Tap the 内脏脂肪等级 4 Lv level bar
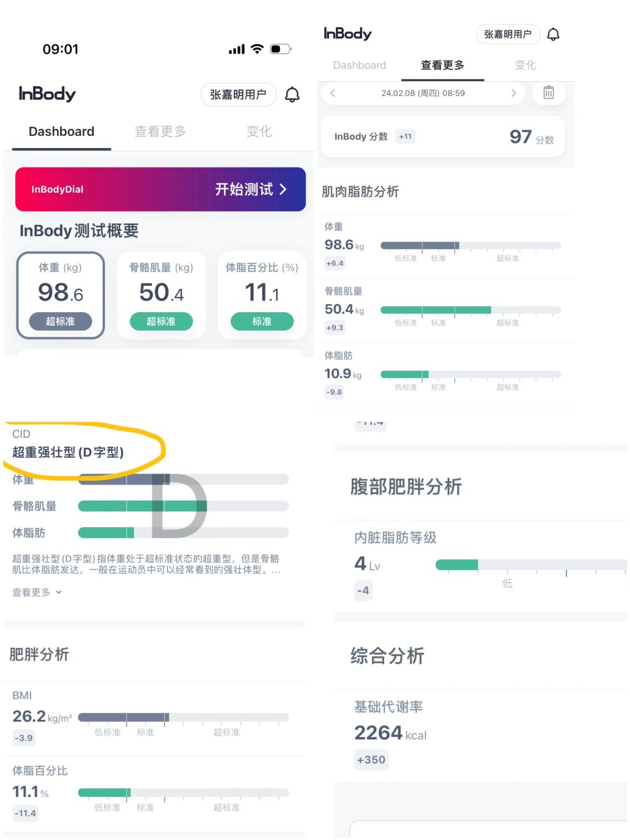This screenshot has height=840, width=630. point(531,564)
